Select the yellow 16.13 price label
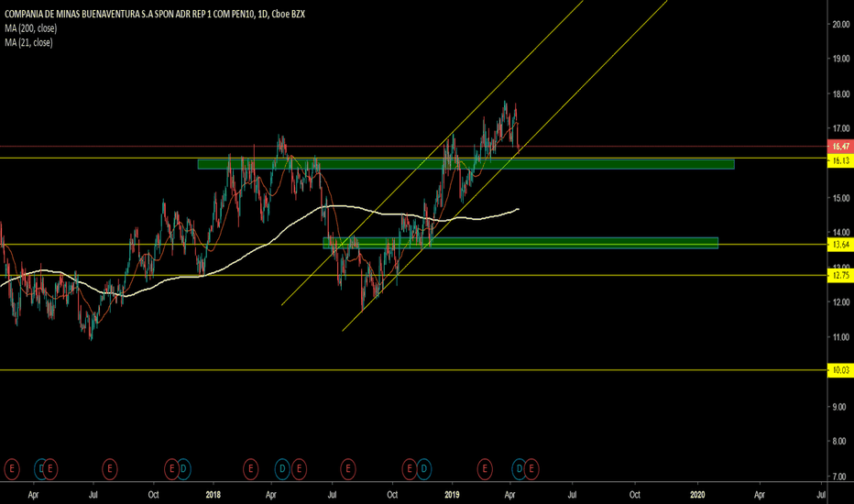854x504 pixels. tap(840, 160)
